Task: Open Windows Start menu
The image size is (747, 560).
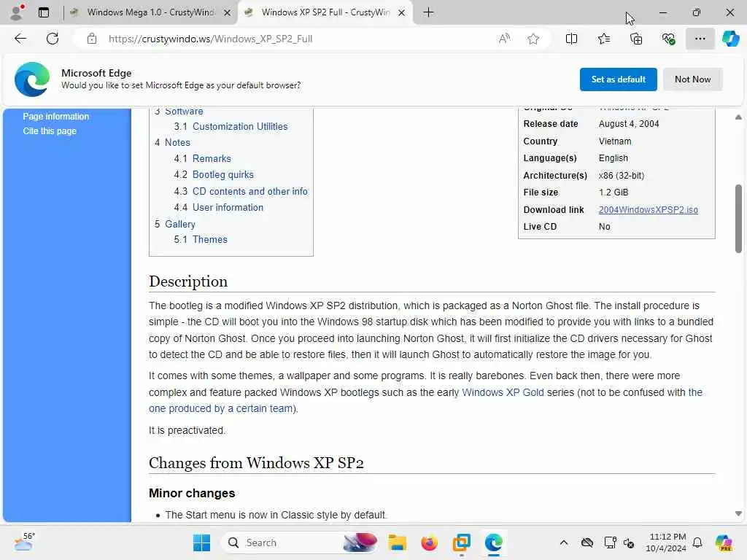Action: tap(201, 542)
